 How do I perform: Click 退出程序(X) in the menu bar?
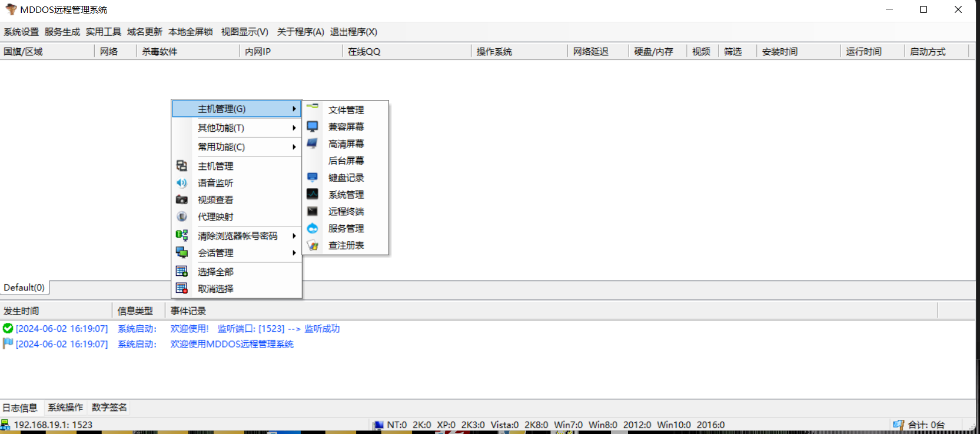354,32
